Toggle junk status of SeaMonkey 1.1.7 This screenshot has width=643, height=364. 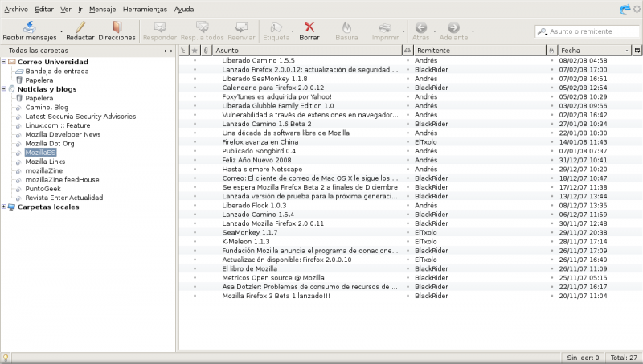tap(551, 232)
